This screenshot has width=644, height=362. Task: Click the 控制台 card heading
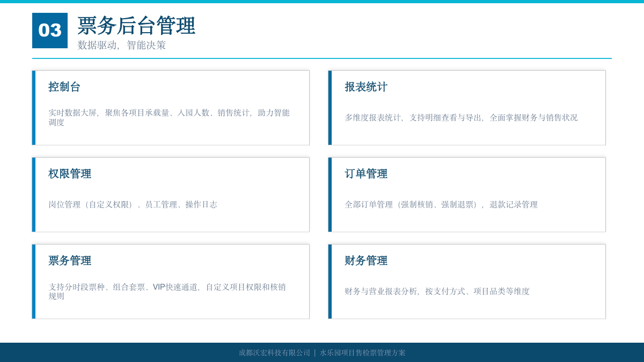[64, 87]
